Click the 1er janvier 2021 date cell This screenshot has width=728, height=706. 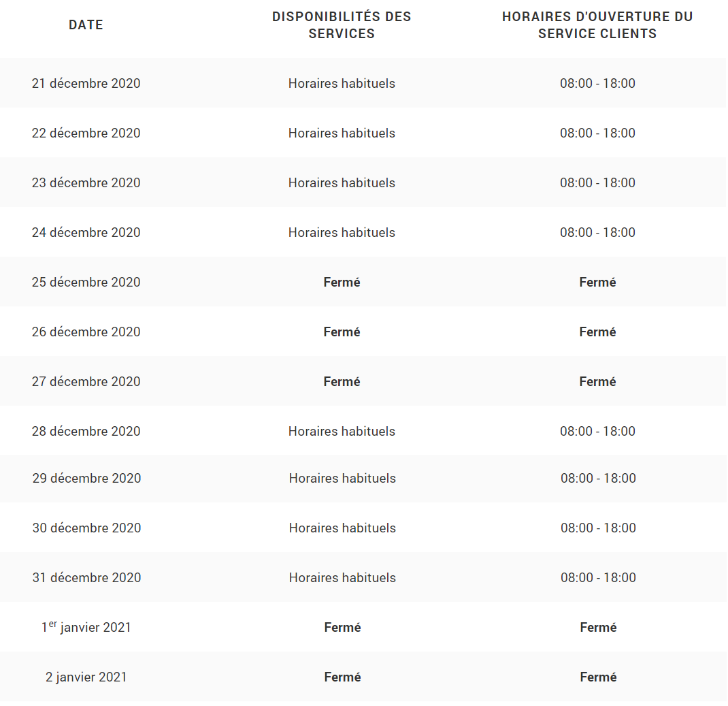(x=86, y=627)
